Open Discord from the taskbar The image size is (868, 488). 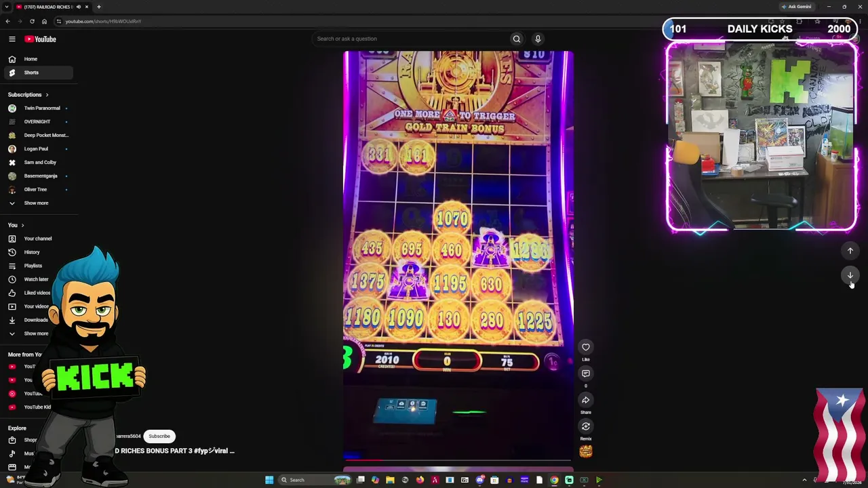479,480
